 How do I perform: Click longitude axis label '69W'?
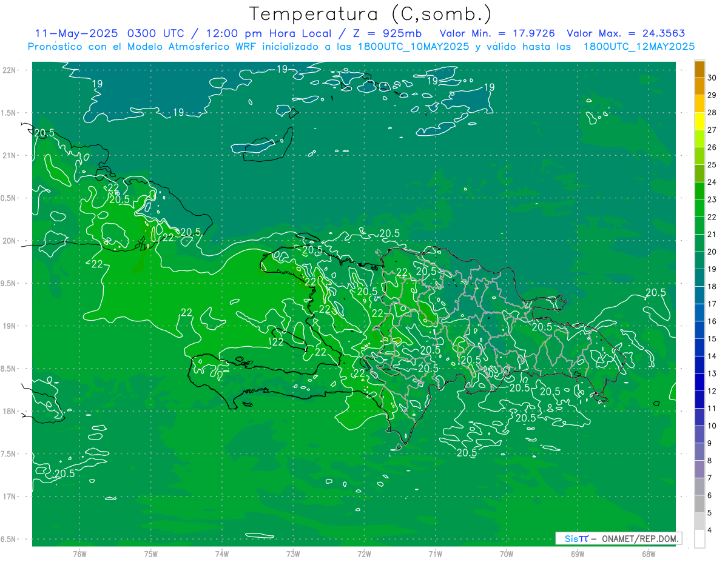coord(578,554)
